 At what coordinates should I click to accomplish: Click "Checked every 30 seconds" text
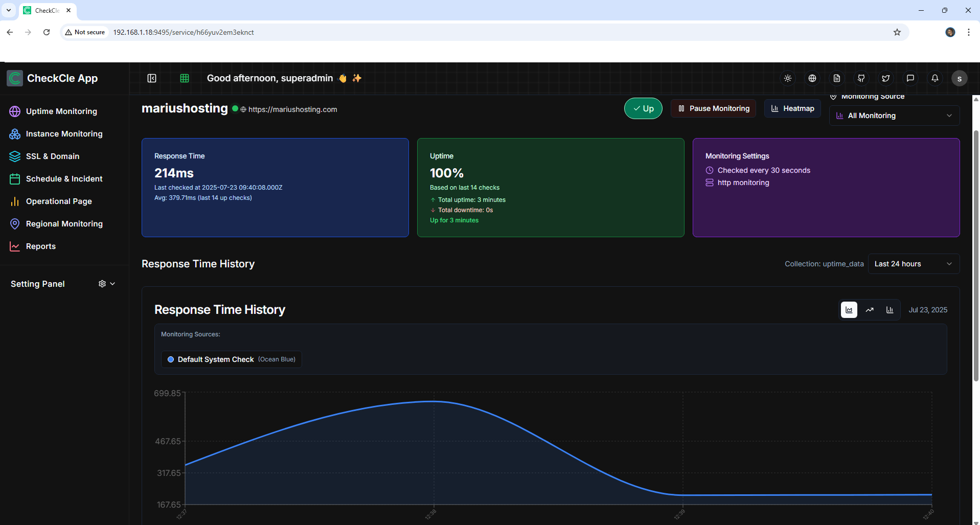764,170
